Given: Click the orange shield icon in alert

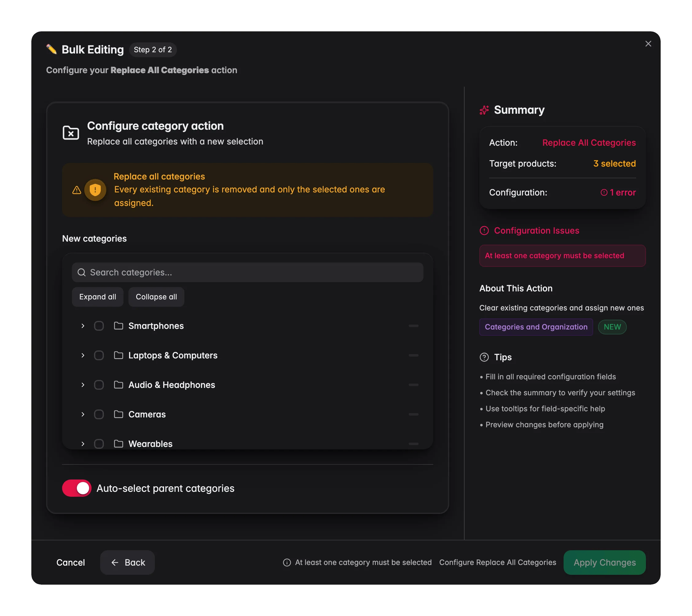Looking at the screenshot, I should pos(95,190).
